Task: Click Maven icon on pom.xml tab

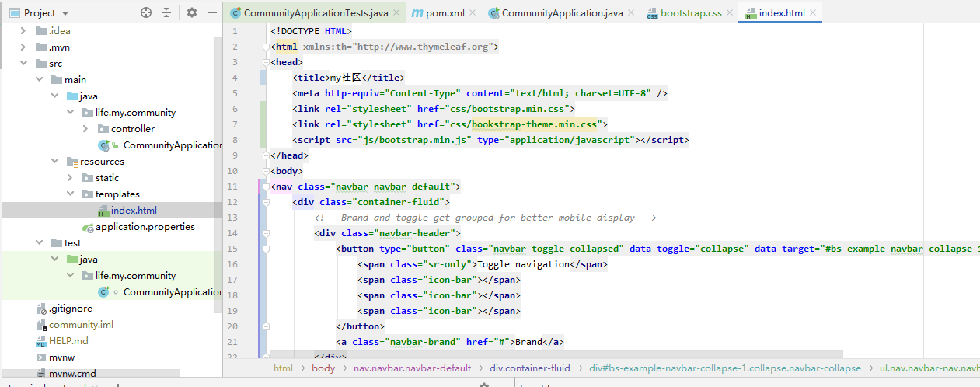Action: click(x=417, y=13)
